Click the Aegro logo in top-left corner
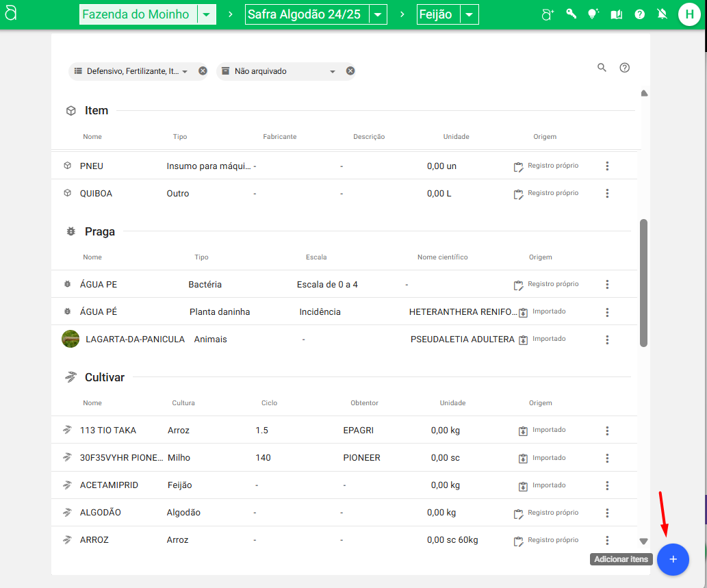707x588 pixels. click(x=11, y=14)
